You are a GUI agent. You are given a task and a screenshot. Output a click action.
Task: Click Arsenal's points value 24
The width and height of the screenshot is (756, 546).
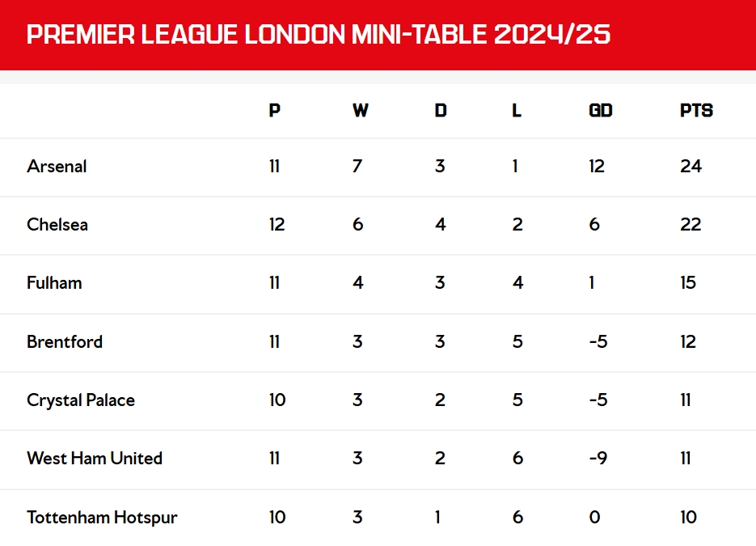point(691,167)
